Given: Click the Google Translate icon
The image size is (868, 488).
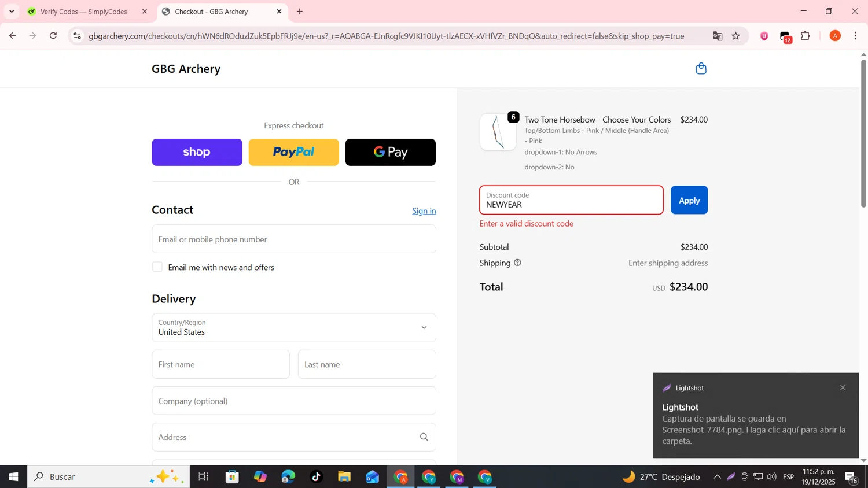Looking at the screenshot, I should [x=718, y=36].
